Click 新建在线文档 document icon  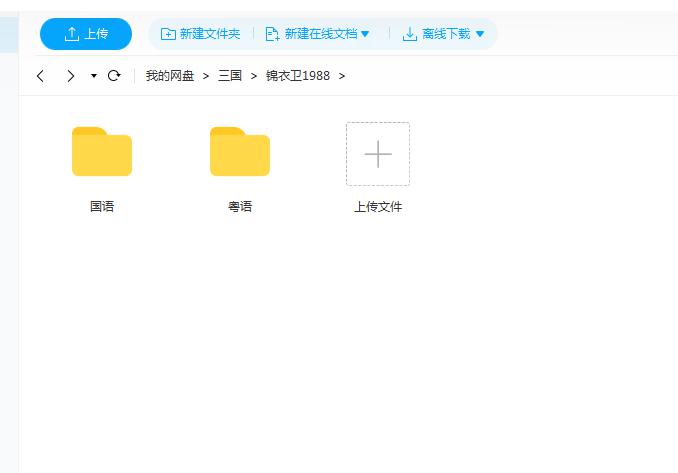pyautogui.click(x=272, y=34)
